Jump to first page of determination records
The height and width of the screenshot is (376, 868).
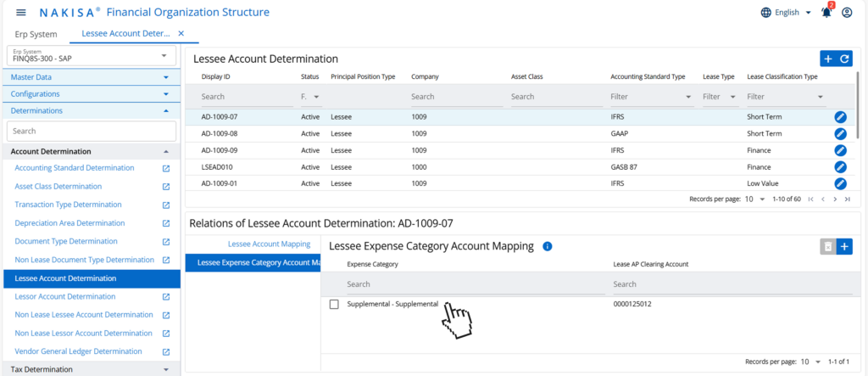[811, 199]
